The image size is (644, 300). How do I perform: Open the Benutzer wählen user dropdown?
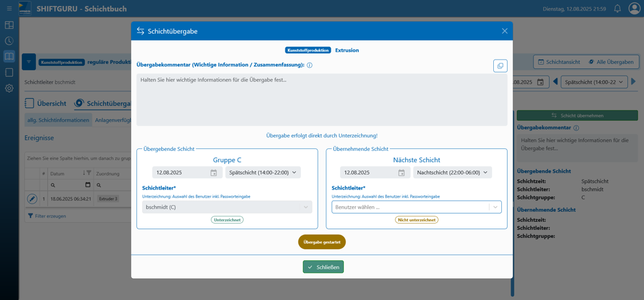[416, 207]
